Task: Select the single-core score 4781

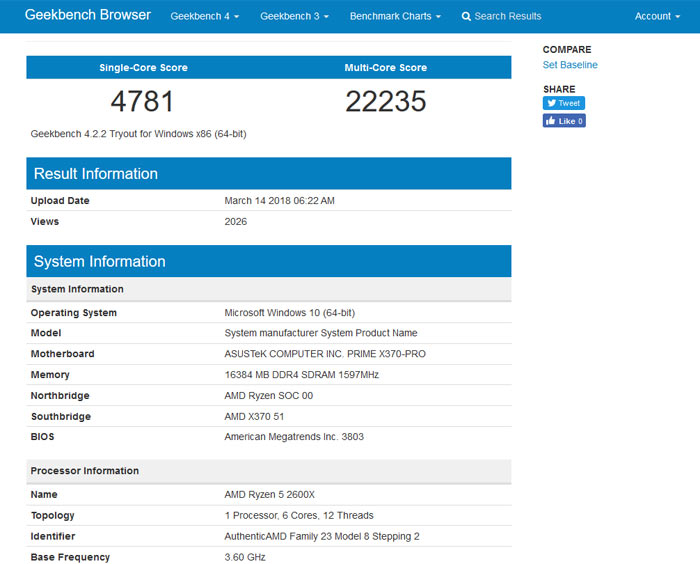Action: (x=142, y=101)
